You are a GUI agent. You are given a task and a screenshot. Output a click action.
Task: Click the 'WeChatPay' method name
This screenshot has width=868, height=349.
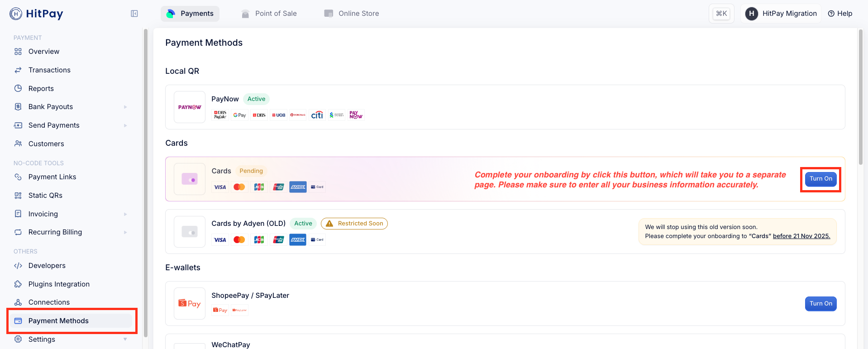point(231,345)
